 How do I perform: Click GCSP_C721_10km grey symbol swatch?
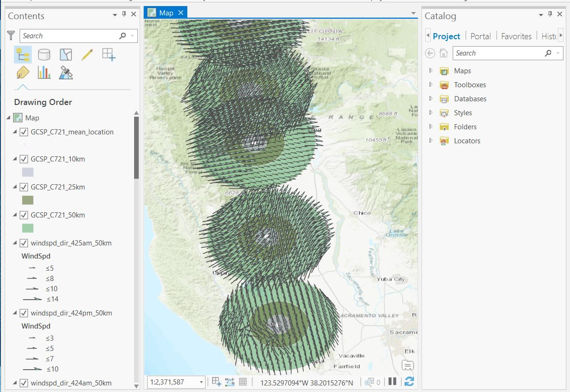(28, 172)
